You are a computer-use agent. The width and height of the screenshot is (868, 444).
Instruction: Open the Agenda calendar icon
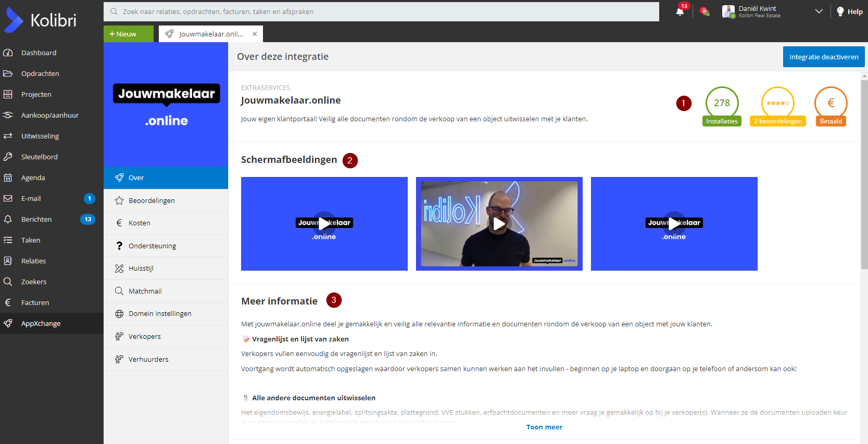(x=8, y=177)
